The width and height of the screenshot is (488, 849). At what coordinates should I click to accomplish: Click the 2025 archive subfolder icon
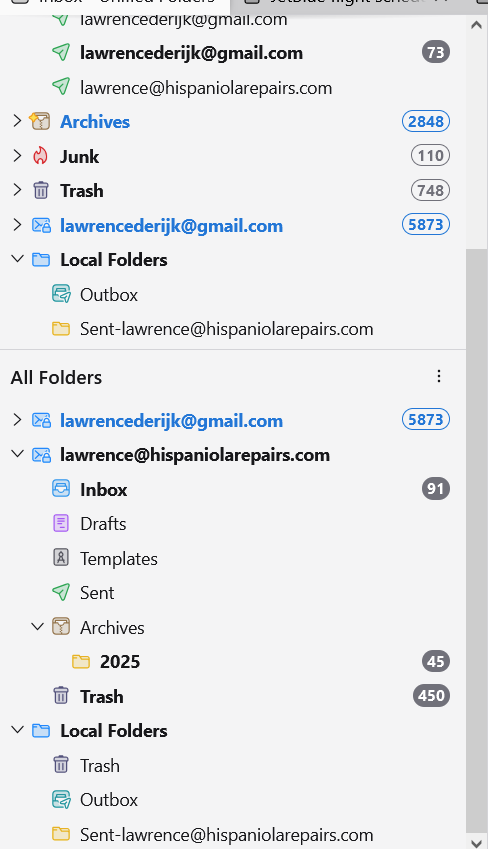coord(81,661)
